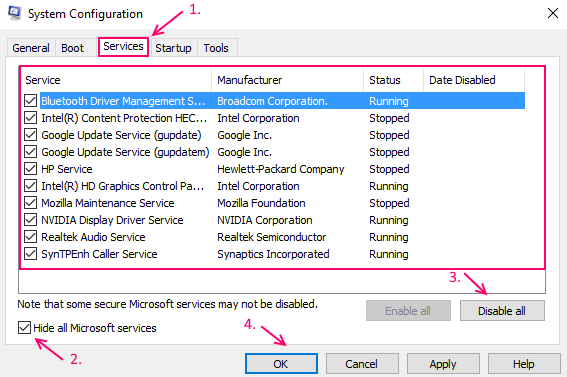Click the Apply button
The height and width of the screenshot is (377, 567).
tap(443, 363)
